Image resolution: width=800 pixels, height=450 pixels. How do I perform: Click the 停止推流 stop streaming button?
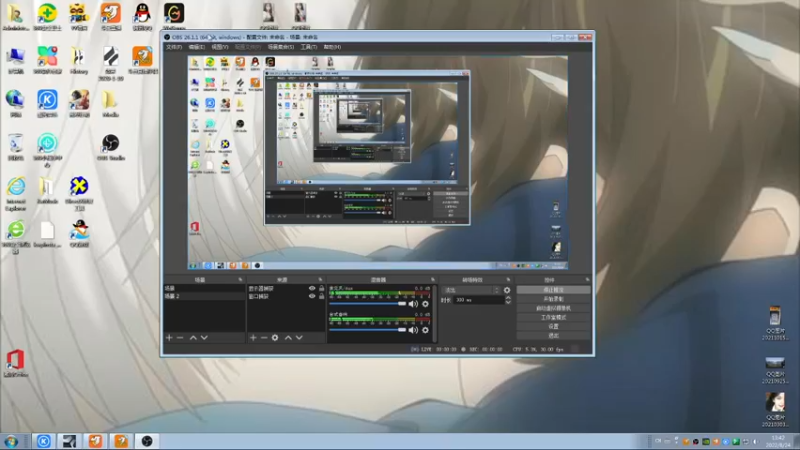pyautogui.click(x=554, y=290)
